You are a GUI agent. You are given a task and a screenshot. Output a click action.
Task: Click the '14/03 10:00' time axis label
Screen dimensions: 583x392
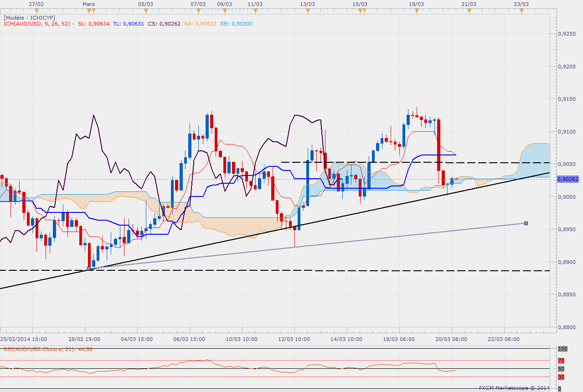[x=347, y=339]
